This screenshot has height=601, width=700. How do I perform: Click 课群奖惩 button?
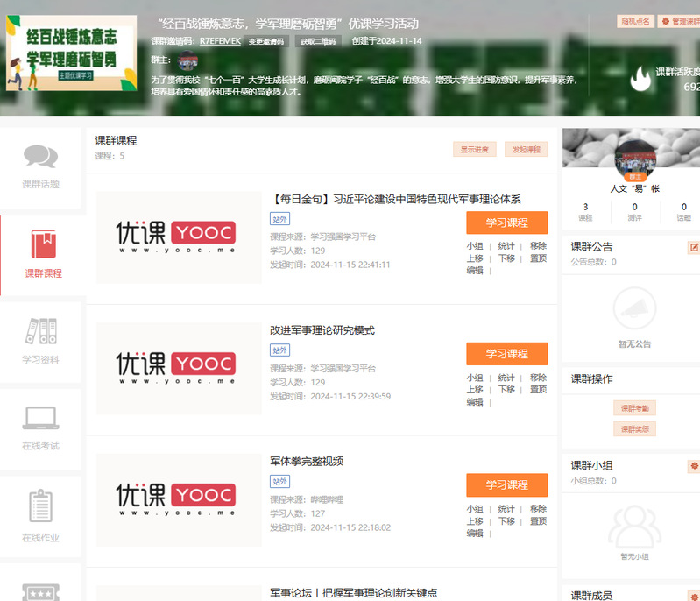coord(635,429)
